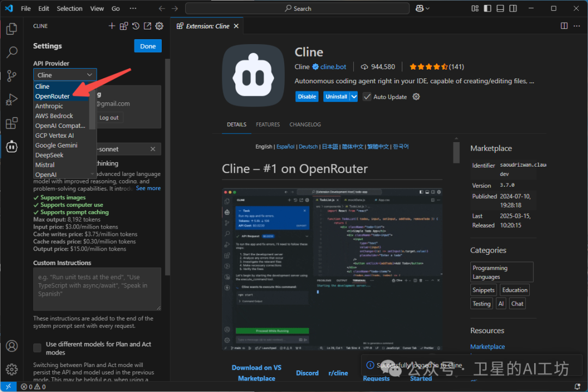Select the Source Control icon
The image size is (588, 392).
click(x=11, y=76)
